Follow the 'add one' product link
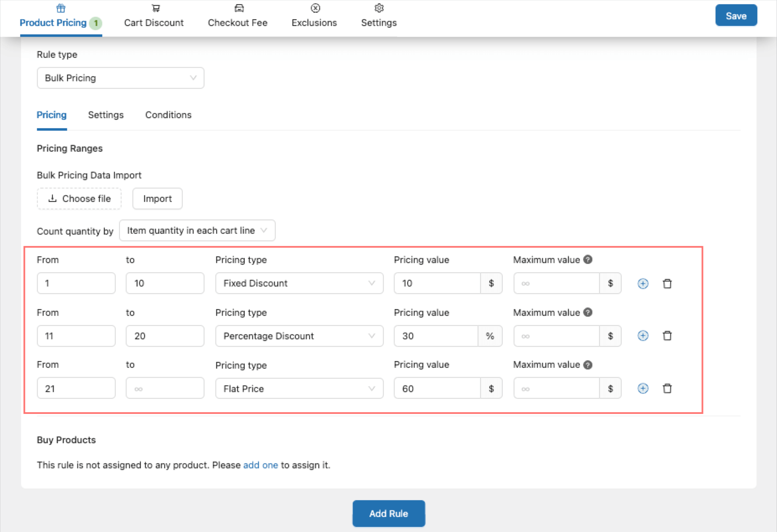The height and width of the screenshot is (532, 777). pos(260,465)
